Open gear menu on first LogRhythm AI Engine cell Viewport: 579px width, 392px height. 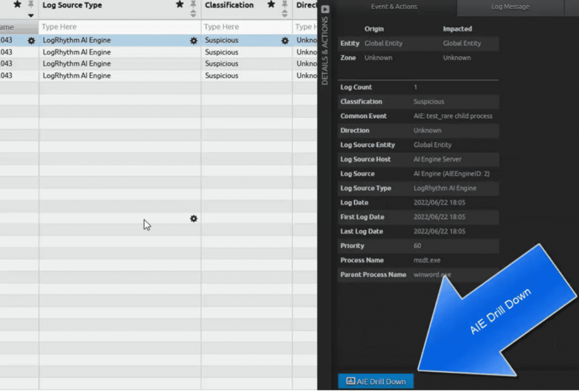pyautogui.click(x=193, y=41)
